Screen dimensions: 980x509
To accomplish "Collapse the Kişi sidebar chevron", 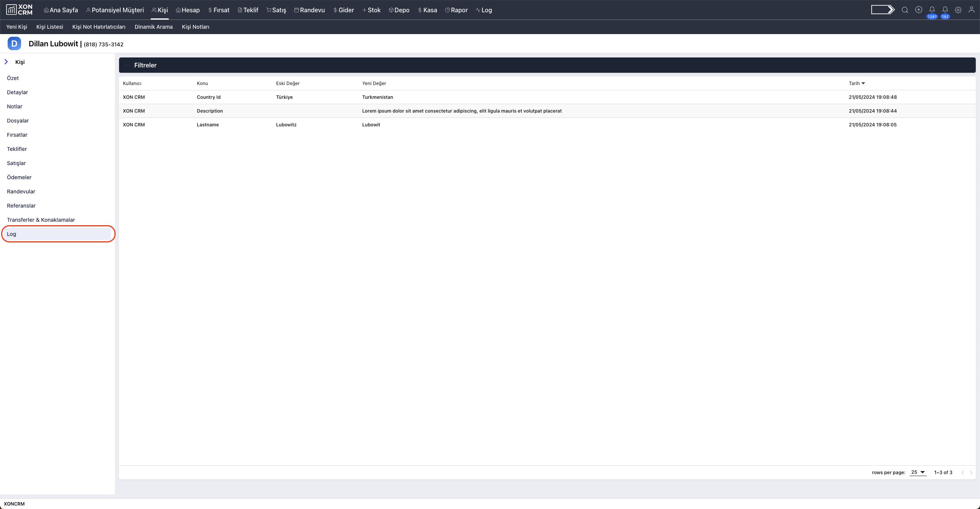I will tap(6, 62).
